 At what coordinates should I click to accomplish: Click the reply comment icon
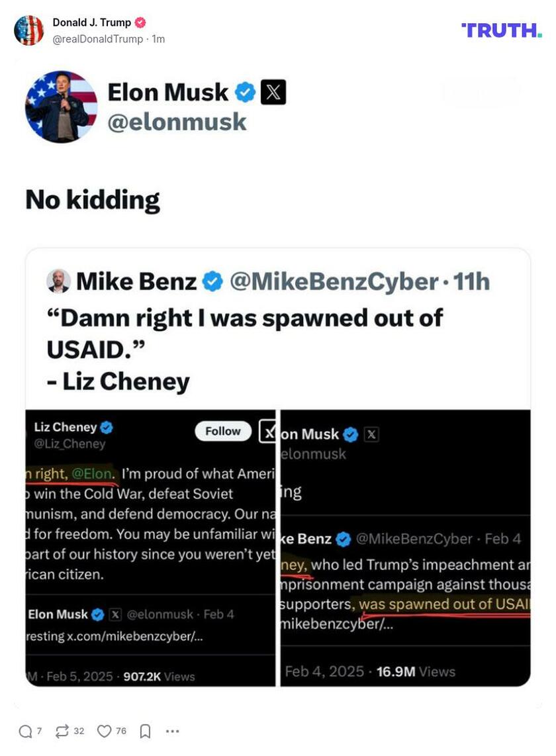(x=26, y=732)
